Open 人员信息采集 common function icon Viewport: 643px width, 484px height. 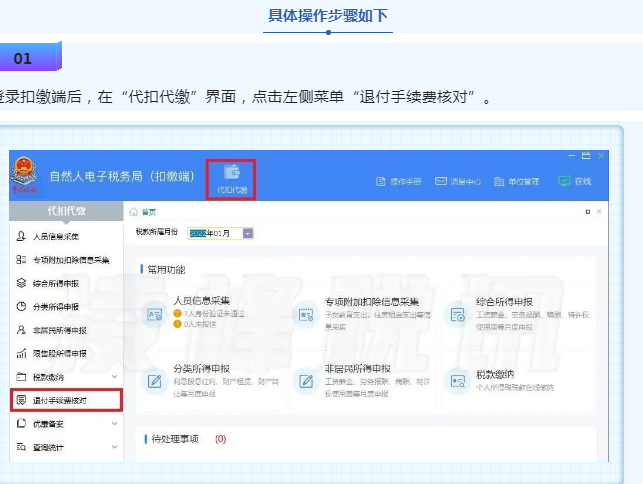pyautogui.click(x=155, y=315)
